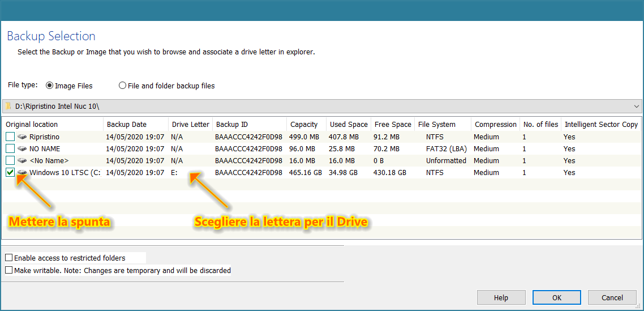Select the Image Files radio button
The image size is (644, 311).
point(50,86)
